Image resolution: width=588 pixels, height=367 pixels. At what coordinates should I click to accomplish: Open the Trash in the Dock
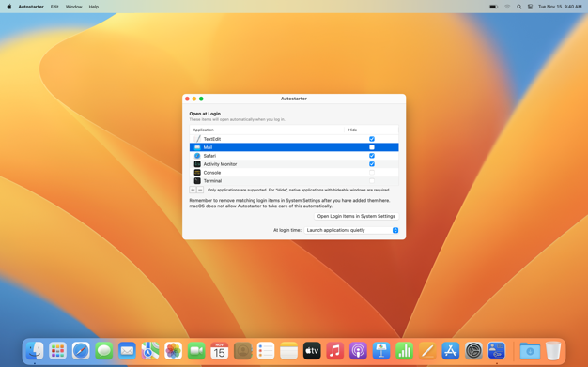553,351
